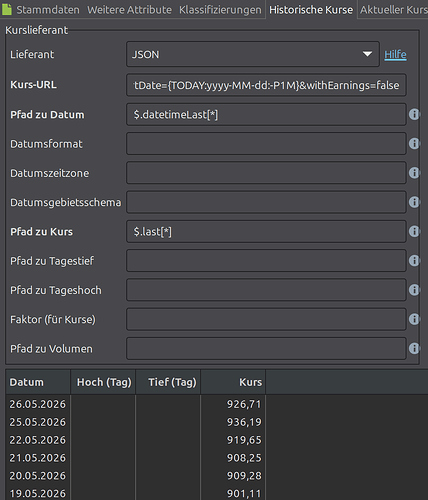Open the Klassifizierungen tab
Screen dimensions: 428x500
(220, 10)
